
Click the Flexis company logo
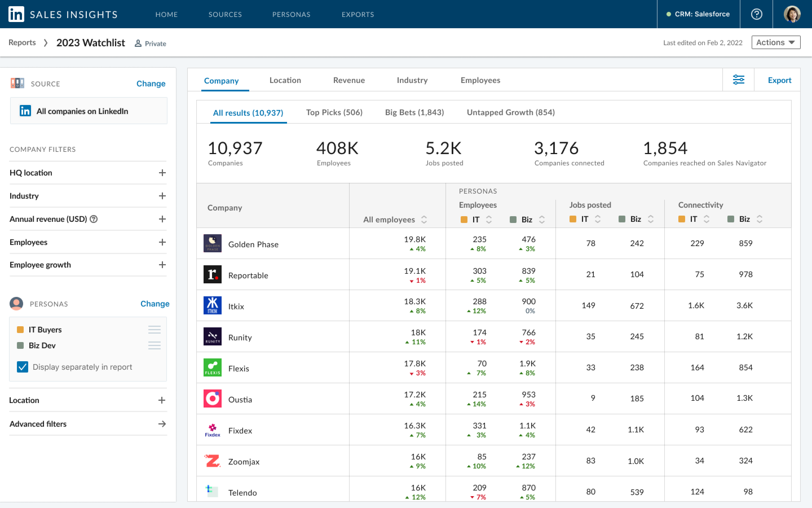212,367
